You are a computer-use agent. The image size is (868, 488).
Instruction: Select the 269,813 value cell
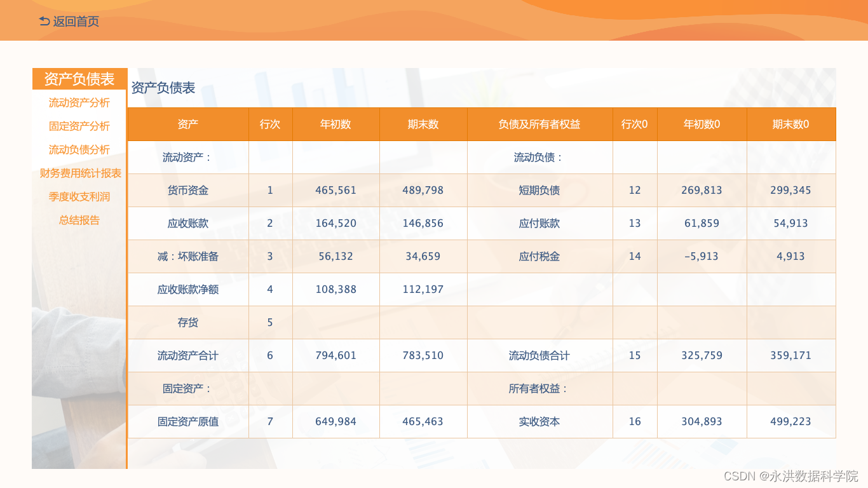pyautogui.click(x=702, y=190)
